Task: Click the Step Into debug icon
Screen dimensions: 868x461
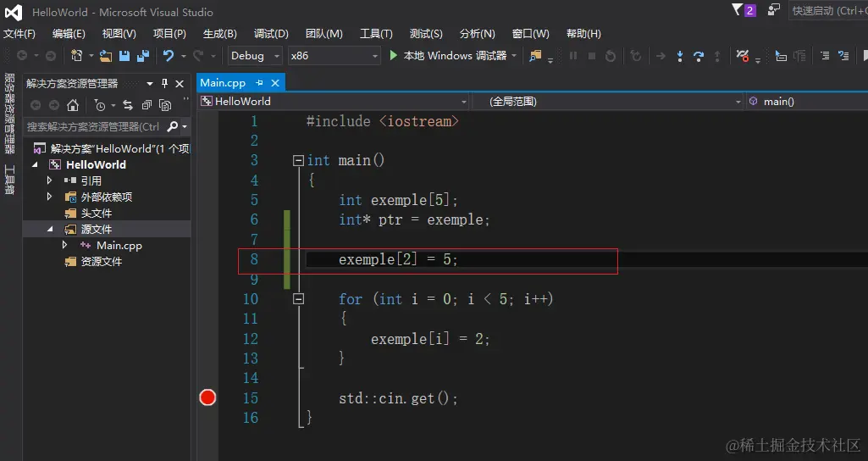Action: [x=680, y=56]
